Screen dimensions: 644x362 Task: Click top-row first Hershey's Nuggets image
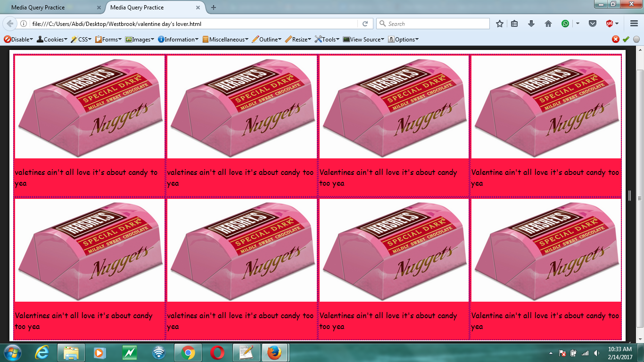pos(90,107)
